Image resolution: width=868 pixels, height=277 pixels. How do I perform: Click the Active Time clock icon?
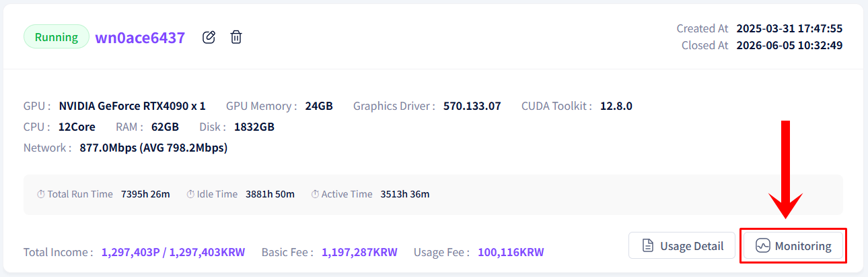coord(316,194)
